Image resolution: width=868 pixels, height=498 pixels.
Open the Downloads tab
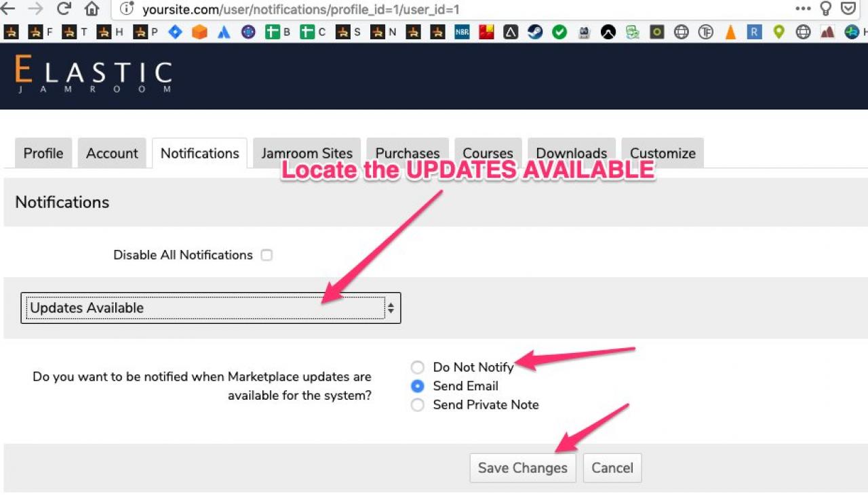click(x=572, y=153)
